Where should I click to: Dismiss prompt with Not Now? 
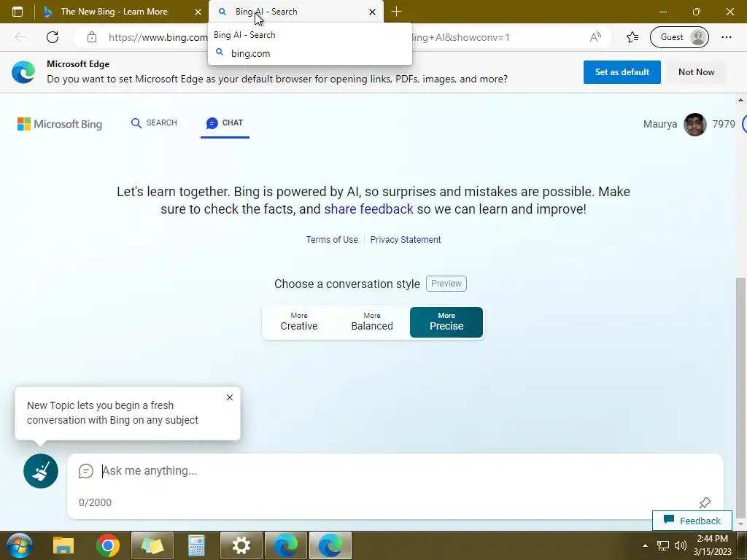tap(696, 72)
